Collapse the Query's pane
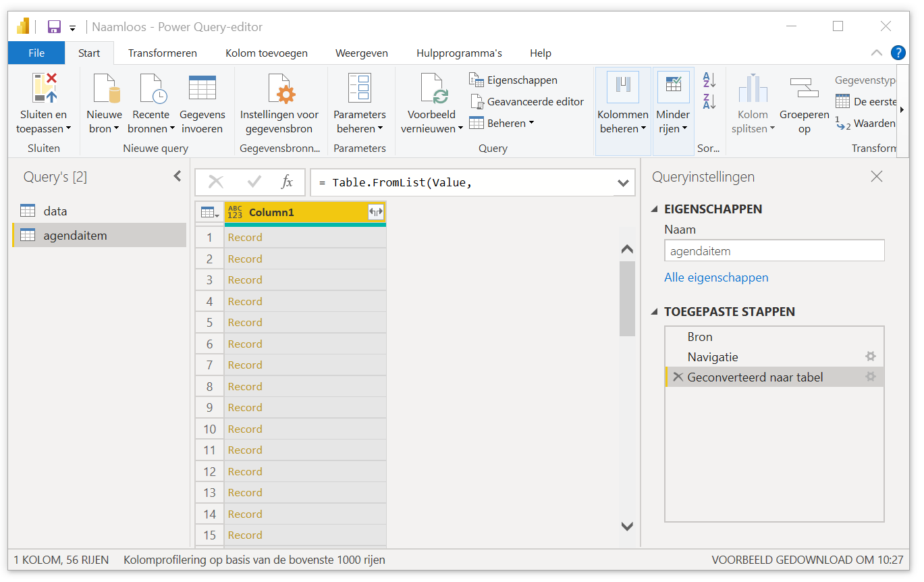 (x=178, y=176)
